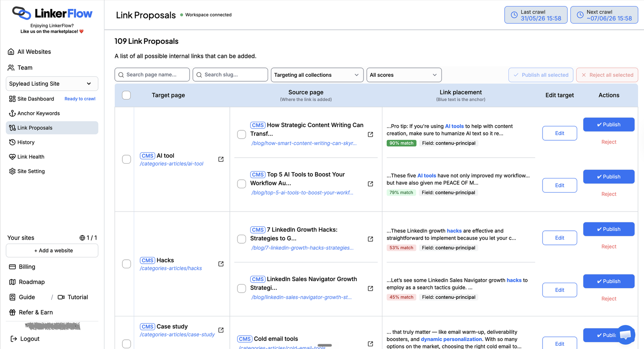Click the logout arrow icon
Viewport: 644px width, 349px height.
(14, 339)
